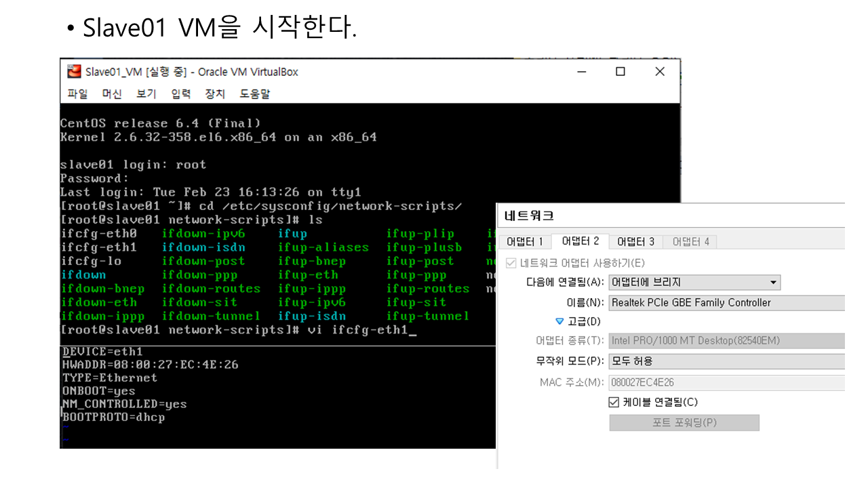The height and width of the screenshot is (488, 868).
Task: Click the 포트 포워딩 button
Action: pos(684,423)
